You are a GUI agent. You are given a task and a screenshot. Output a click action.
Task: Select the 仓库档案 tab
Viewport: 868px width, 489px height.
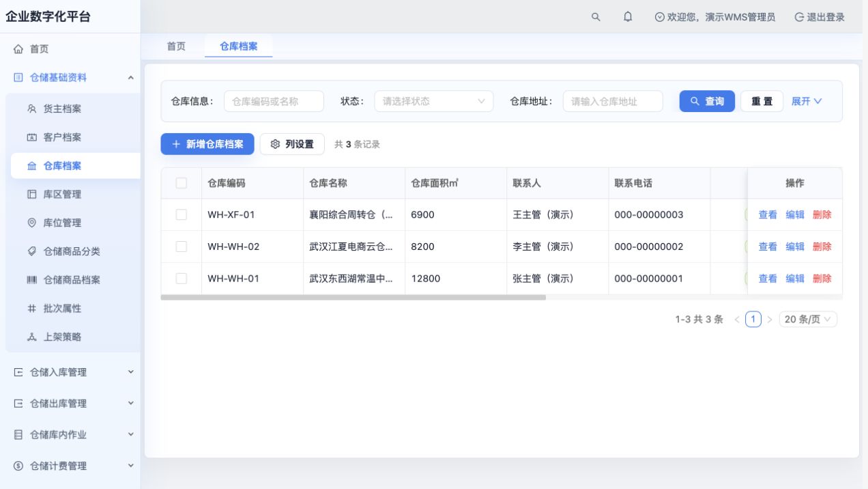tap(239, 46)
